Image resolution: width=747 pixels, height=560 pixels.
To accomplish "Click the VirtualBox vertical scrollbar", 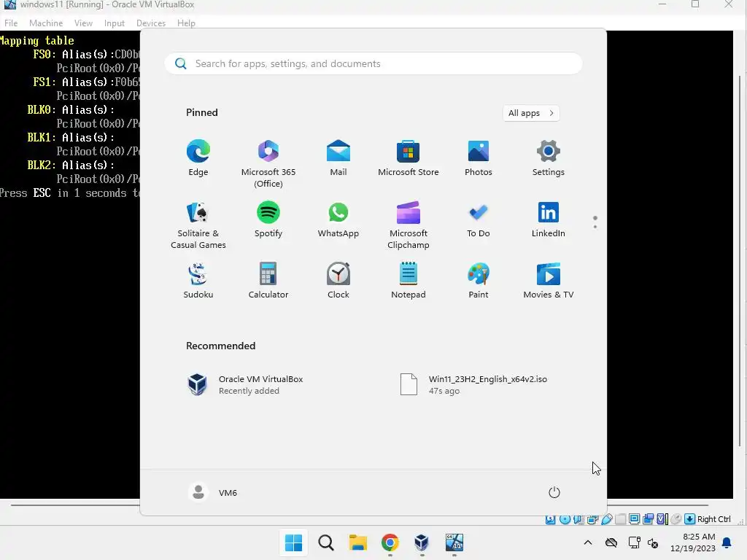I will click(740, 262).
